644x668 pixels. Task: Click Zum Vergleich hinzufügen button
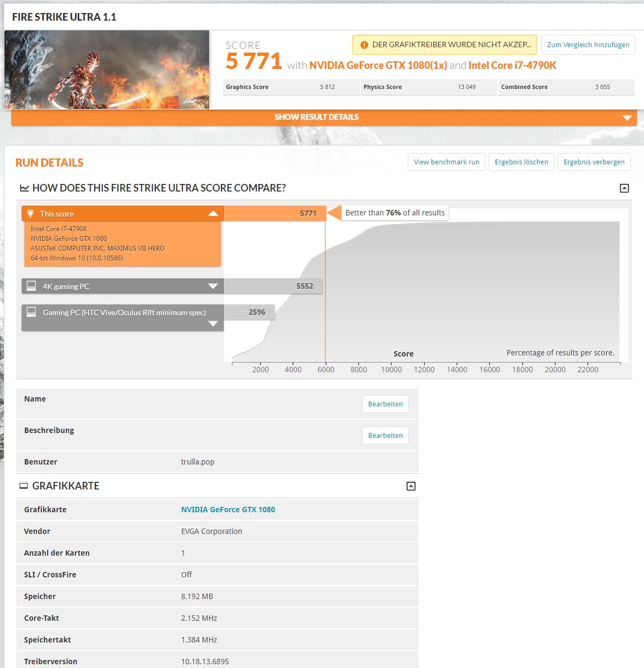pos(588,45)
